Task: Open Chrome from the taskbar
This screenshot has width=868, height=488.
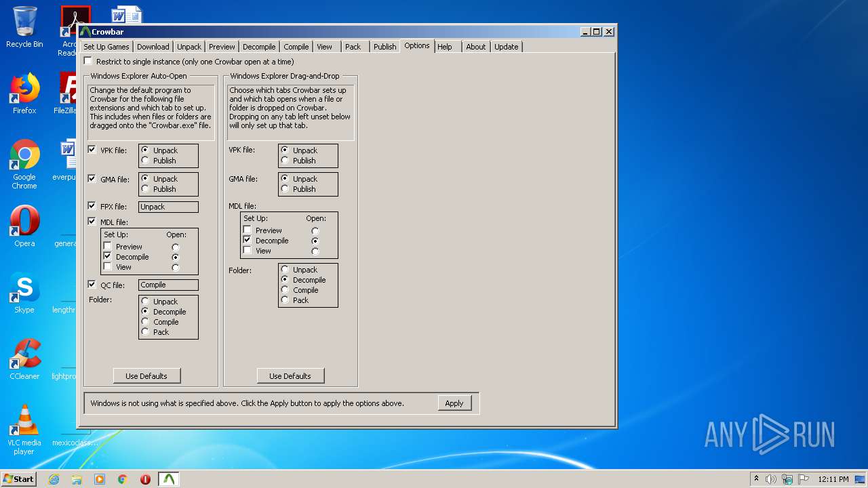Action: click(x=123, y=479)
